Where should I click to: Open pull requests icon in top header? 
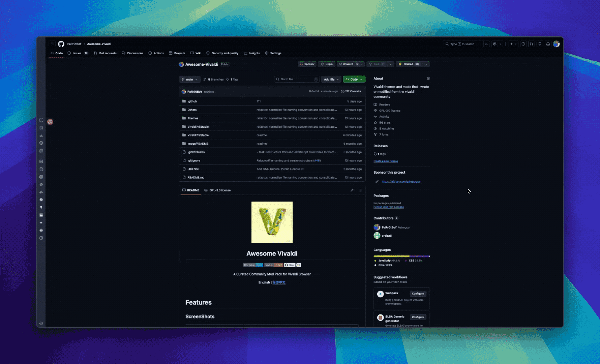coord(532,44)
